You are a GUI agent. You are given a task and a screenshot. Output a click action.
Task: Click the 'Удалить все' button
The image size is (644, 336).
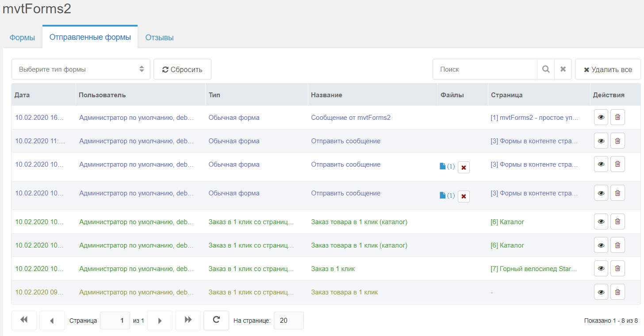(608, 69)
